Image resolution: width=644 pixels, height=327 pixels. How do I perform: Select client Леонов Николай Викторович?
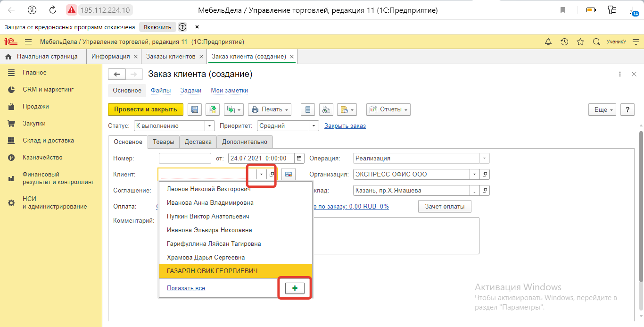tap(236, 189)
